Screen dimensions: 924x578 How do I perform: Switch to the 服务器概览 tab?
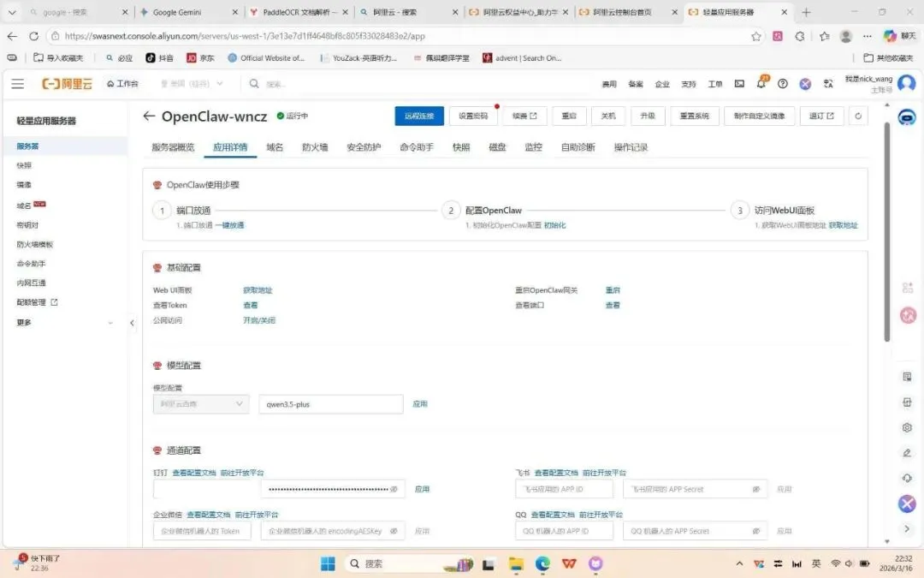[173, 147]
